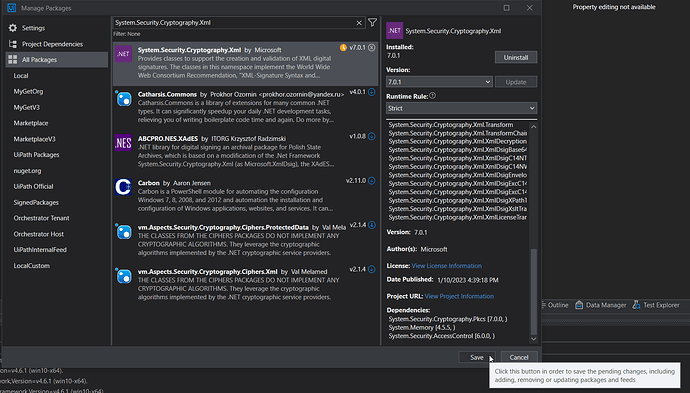Expand the Version 7.0.1 dropdown
Screen dimensions: 690x393
(x=439, y=82)
